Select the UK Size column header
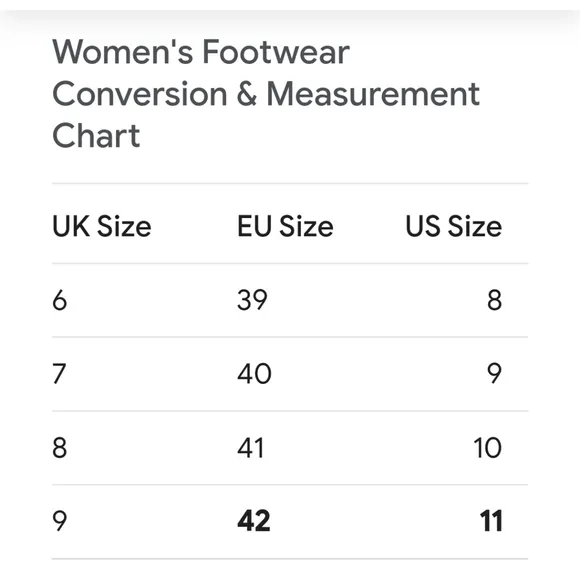 tap(102, 226)
